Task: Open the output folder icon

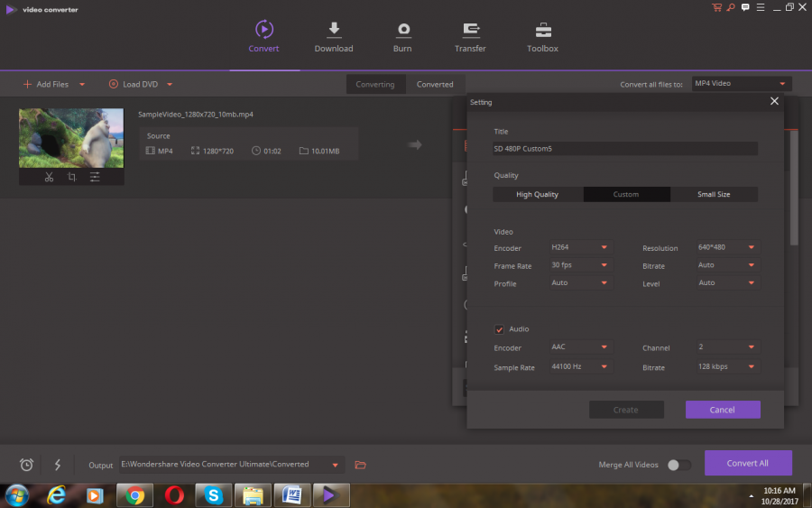Action: pyautogui.click(x=360, y=465)
